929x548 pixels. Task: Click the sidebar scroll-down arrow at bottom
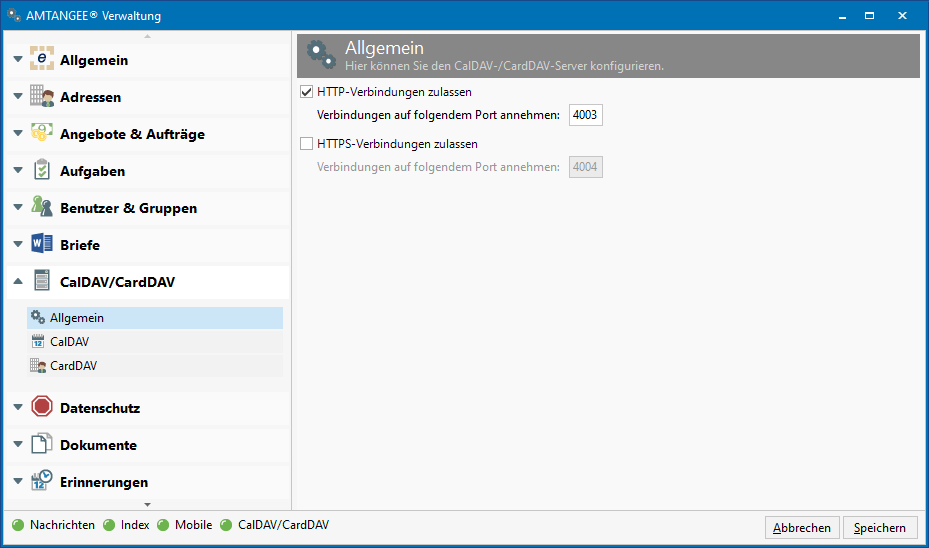[148, 505]
